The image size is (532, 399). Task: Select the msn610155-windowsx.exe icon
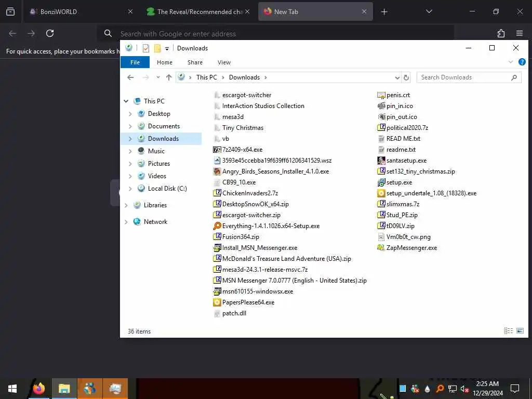217,291
